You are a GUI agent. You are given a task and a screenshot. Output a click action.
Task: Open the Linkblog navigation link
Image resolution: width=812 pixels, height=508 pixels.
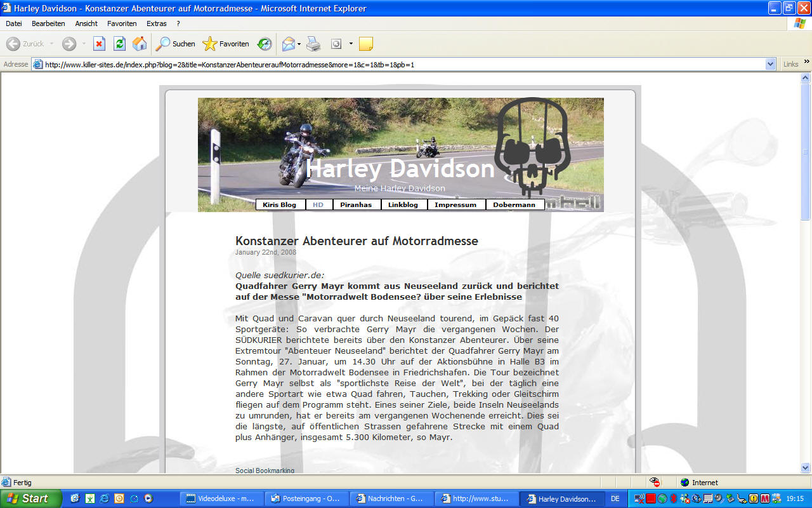click(x=403, y=204)
